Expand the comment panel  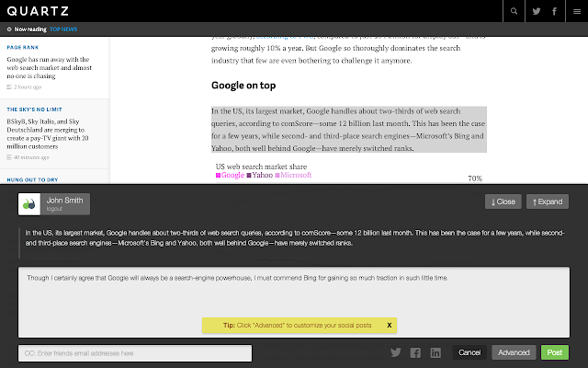(x=548, y=201)
